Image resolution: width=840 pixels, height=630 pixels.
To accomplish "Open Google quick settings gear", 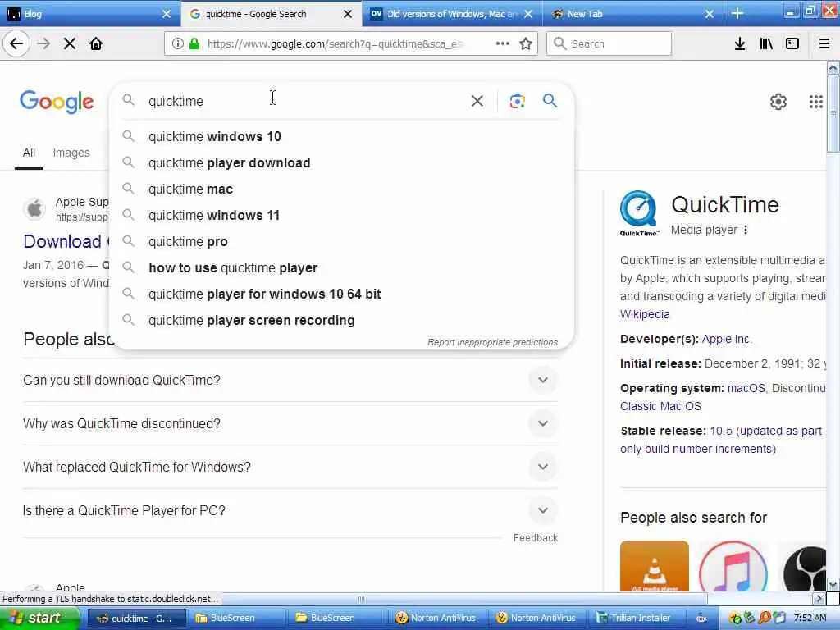I will coord(778,101).
